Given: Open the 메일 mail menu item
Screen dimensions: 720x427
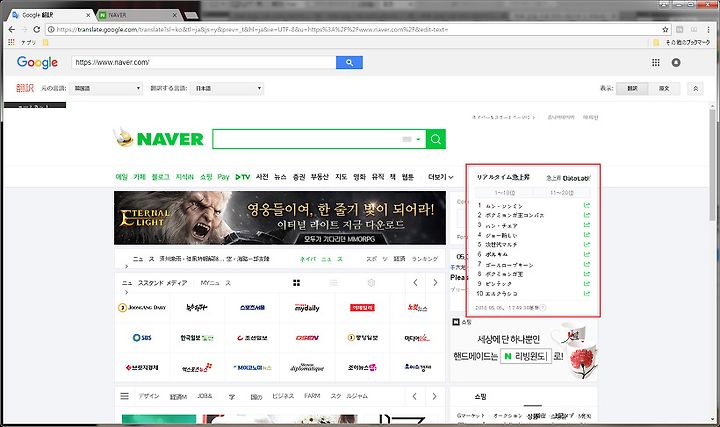Looking at the screenshot, I should (122, 177).
